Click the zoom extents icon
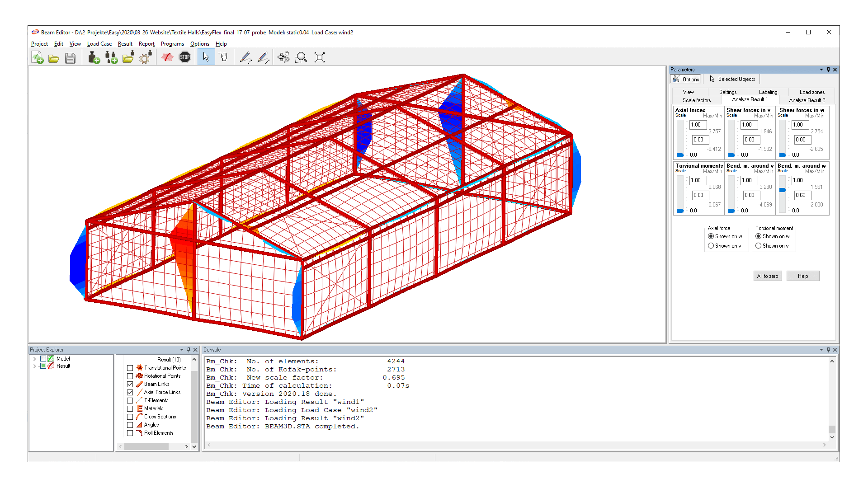The width and height of the screenshot is (868, 488). pos(319,57)
